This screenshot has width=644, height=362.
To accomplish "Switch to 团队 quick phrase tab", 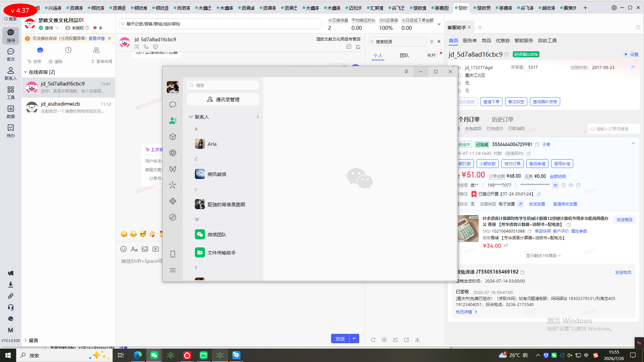I will (x=405, y=55).
